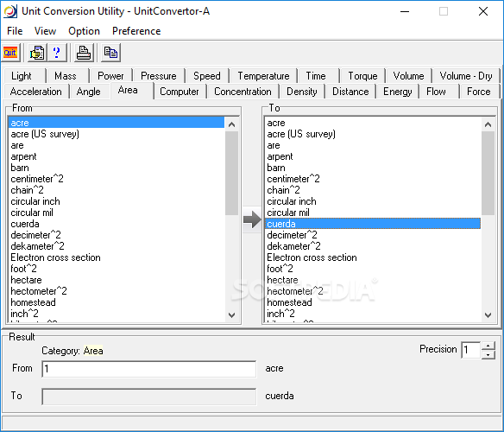Switch to the Volume tab
504x432 pixels.
(408, 76)
